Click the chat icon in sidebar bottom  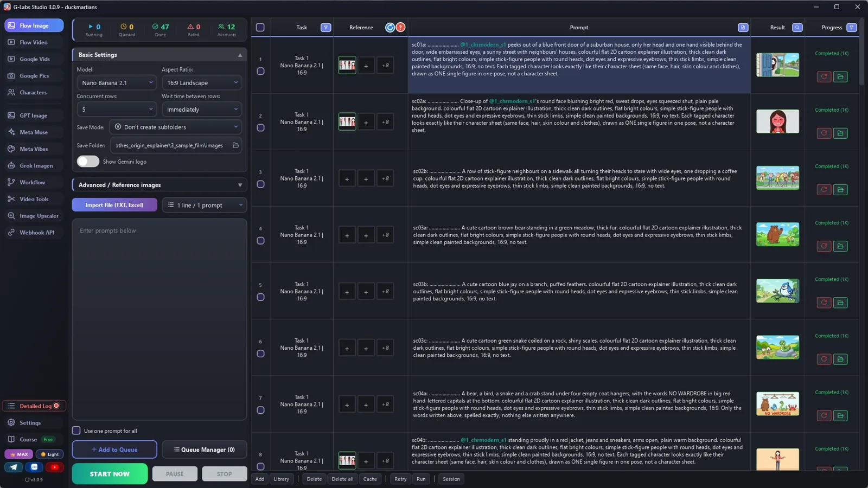[34, 467]
